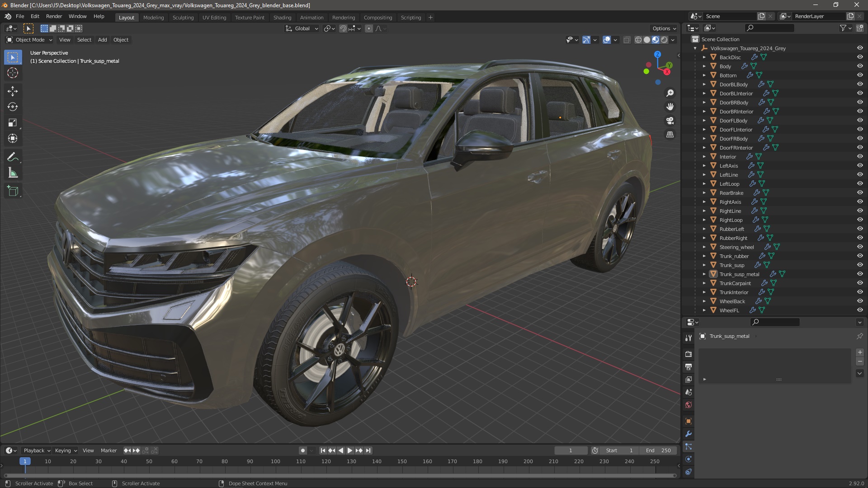Open the Object properties tab
This screenshot has height=488, width=868.
coord(689,421)
